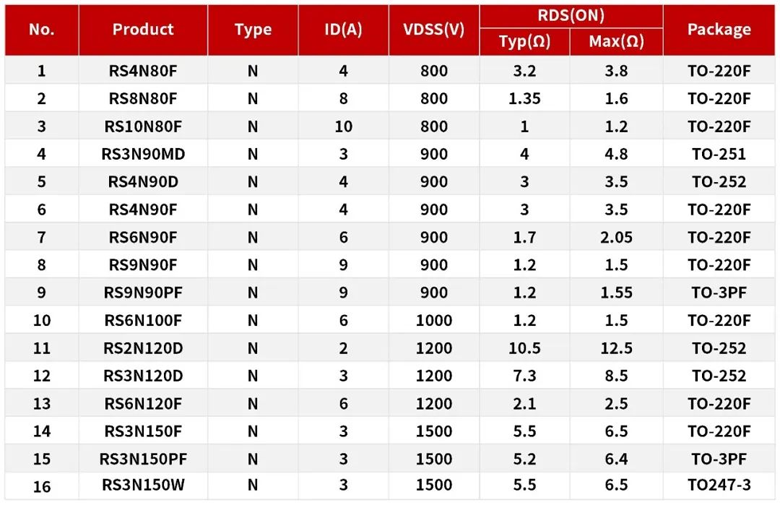Click the Product column header

(143, 29)
